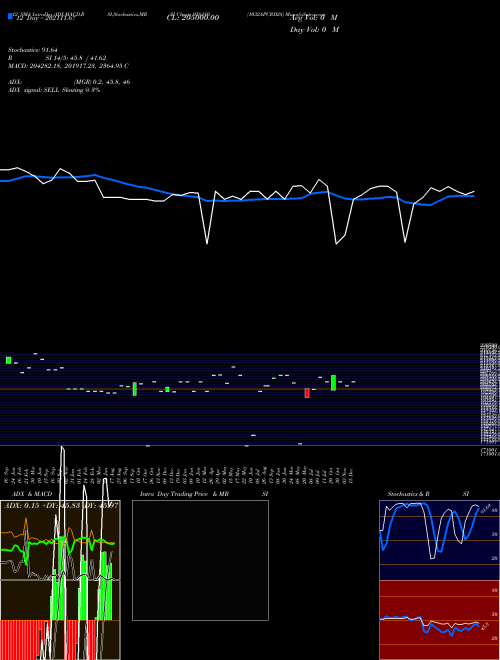500x660 pixels.
Task: Click the 'ADX signal: SELL' text
Action: (34, 90)
